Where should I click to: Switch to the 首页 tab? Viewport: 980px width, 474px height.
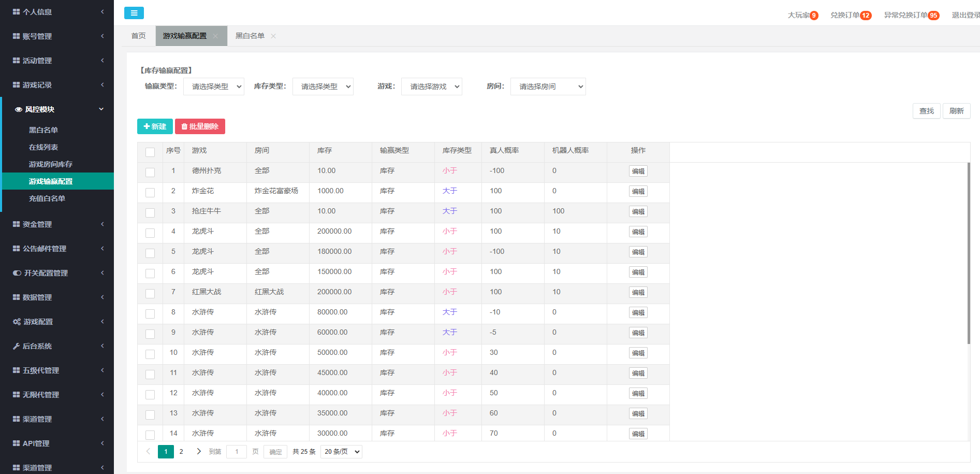138,36
